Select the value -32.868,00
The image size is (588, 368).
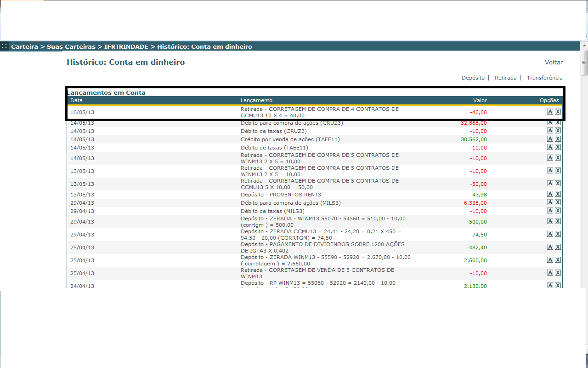pos(473,123)
